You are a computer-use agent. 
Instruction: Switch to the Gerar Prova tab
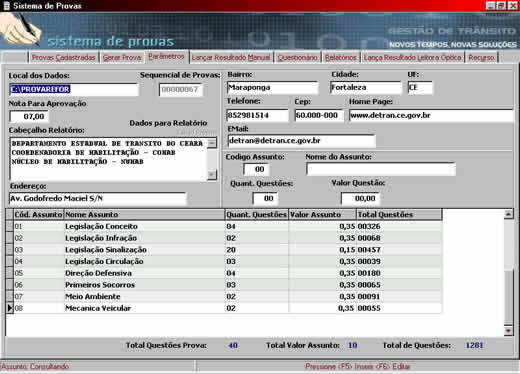tap(122, 58)
